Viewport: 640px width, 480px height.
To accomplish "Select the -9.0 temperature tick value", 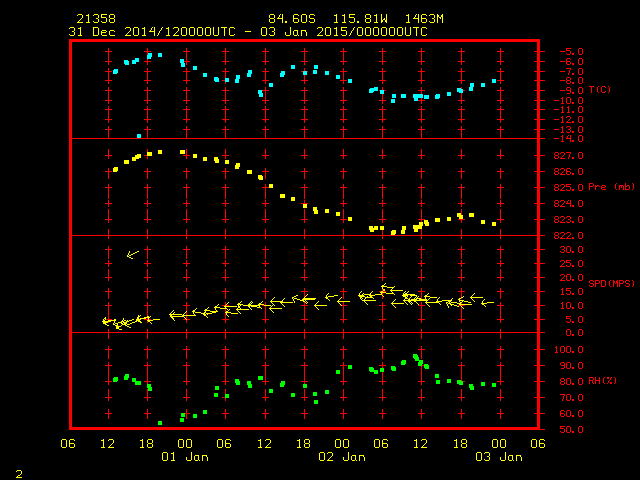I will [571, 91].
